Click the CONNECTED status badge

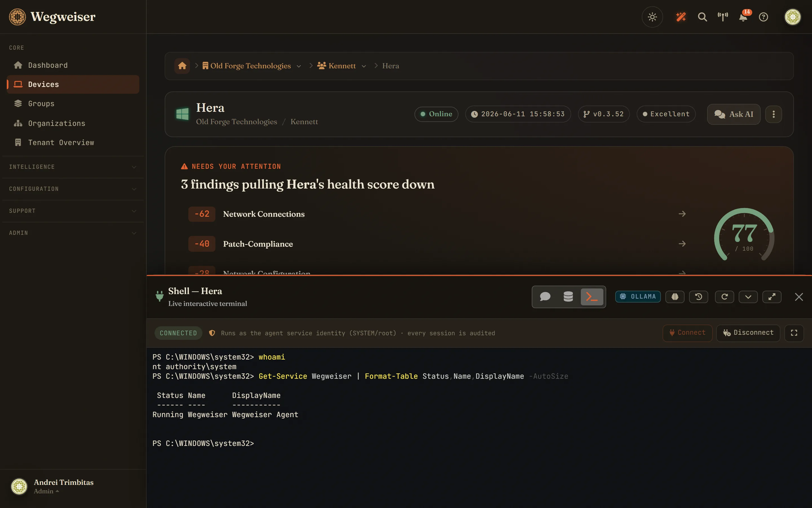(x=178, y=333)
